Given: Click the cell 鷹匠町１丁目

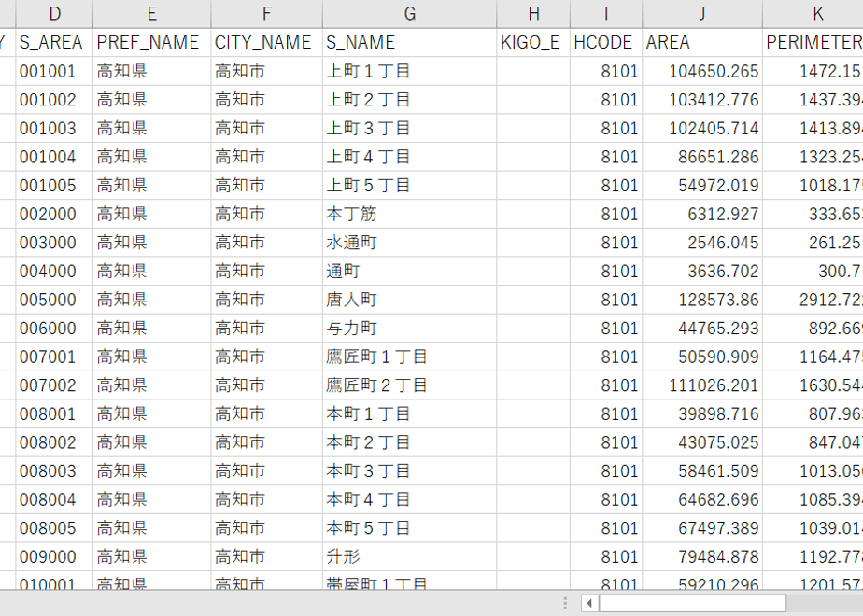Looking at the screenshot, I should 409,357.
